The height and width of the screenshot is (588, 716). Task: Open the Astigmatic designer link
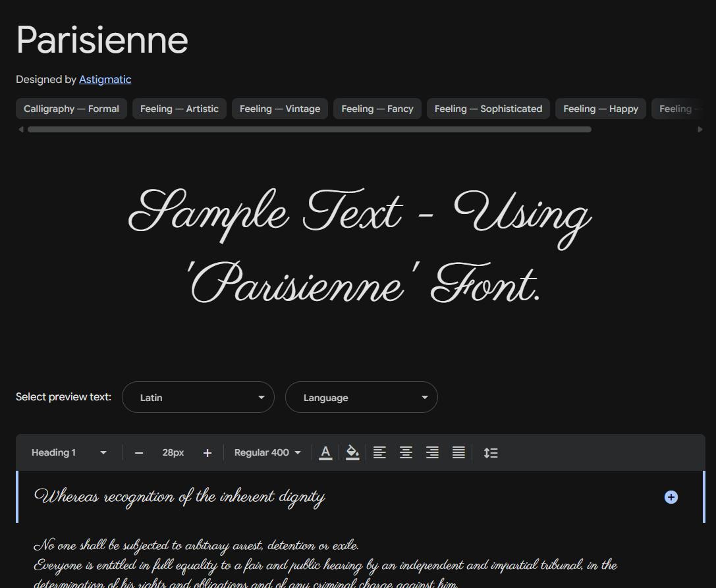pos(105,80)
